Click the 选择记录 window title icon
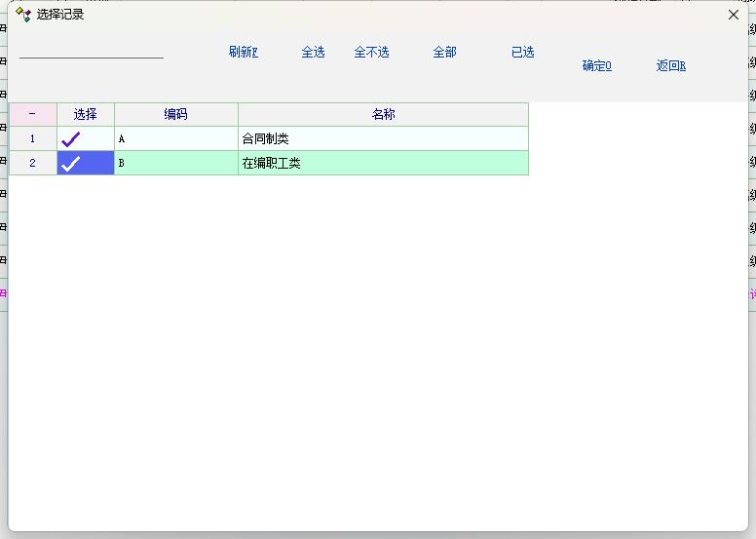 23,15
